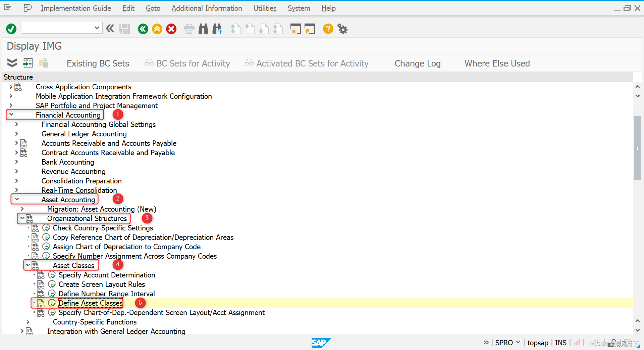The image size is (644, 350).
Task: Expand the Bank Accounting node
Action: (16, 162)
